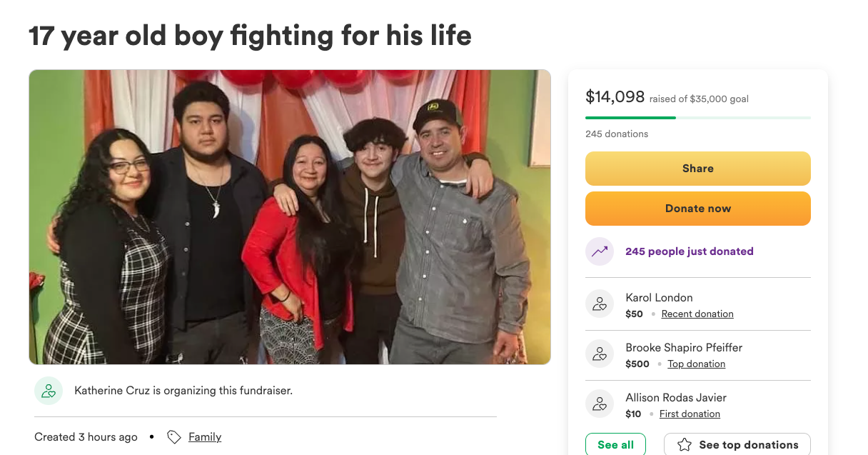Click Karol London's donor avatar icon
The image size is (868, 455).
(x=600, y=304)
